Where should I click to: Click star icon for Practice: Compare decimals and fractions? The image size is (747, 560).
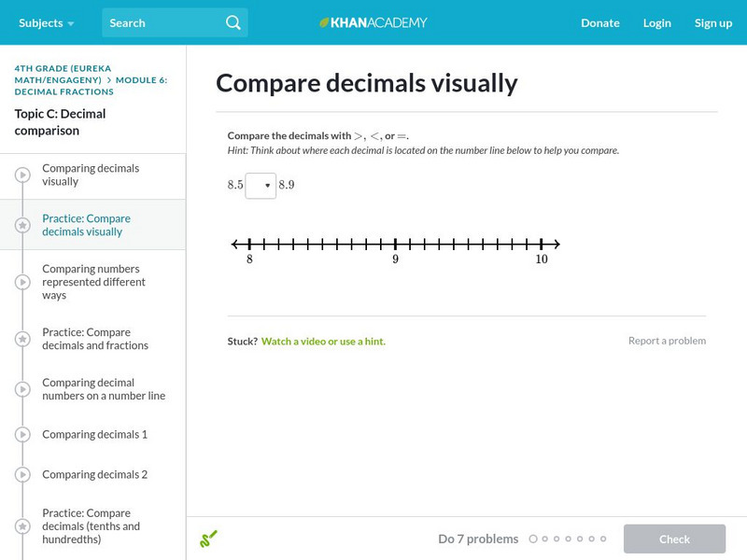click(22, 339)
